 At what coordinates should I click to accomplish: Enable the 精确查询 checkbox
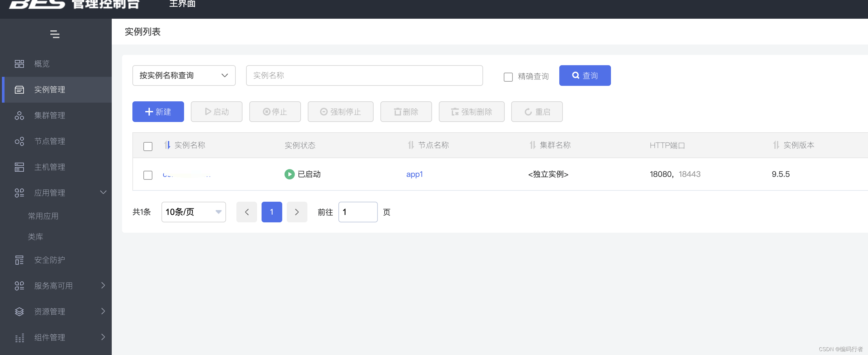coord(508,77)
